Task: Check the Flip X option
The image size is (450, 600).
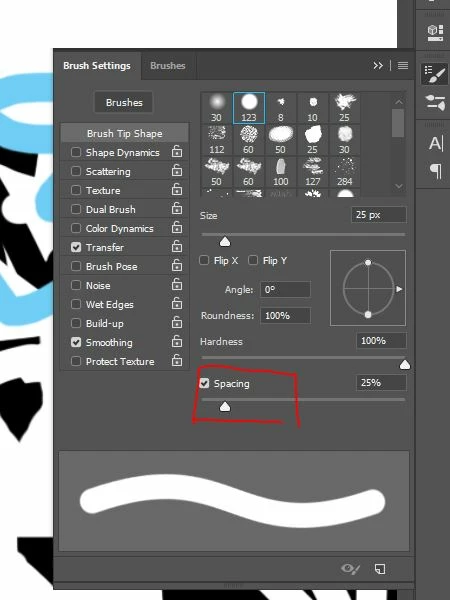Action: pos(204,261)
